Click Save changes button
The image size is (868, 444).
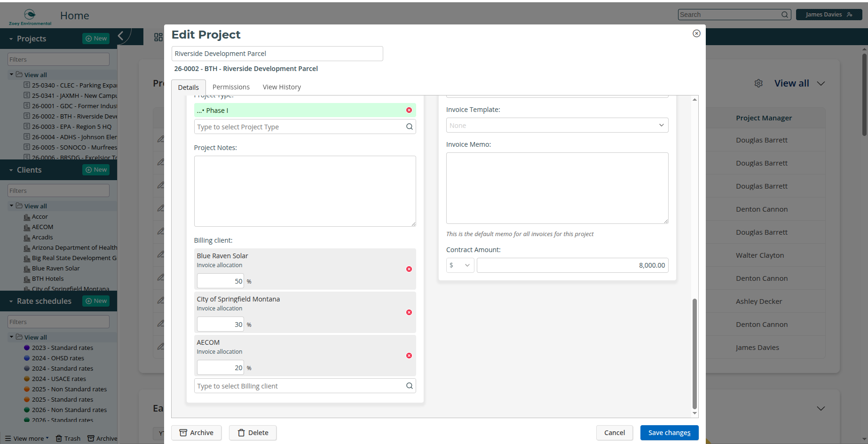point(669,433)
